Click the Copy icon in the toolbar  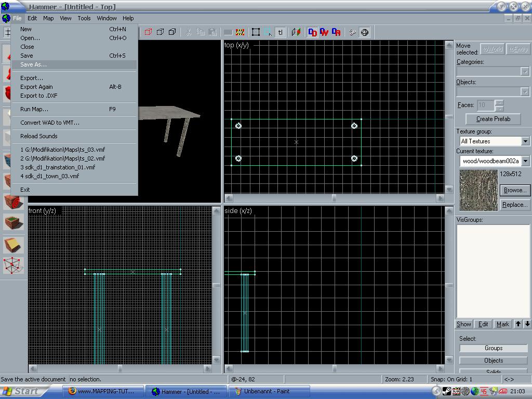[x=201, y=32]
